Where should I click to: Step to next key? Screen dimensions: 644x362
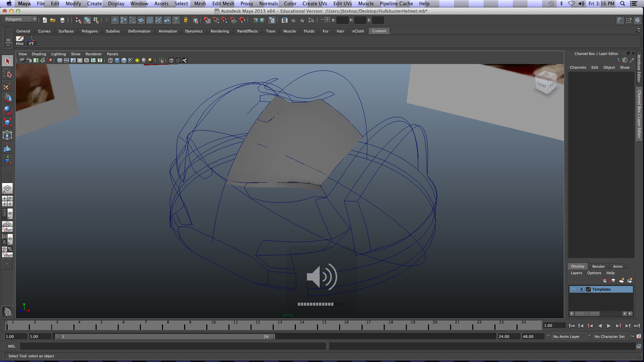[x=618, y=326]
